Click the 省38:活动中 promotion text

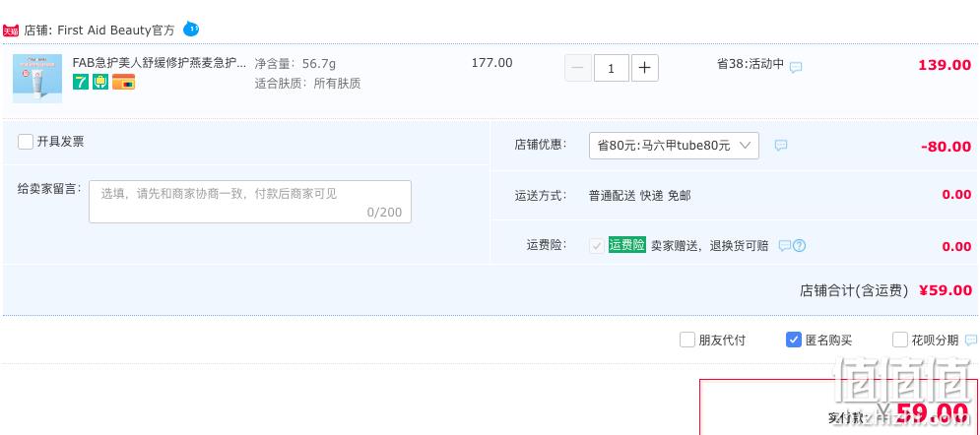click(x=750, y=64)
